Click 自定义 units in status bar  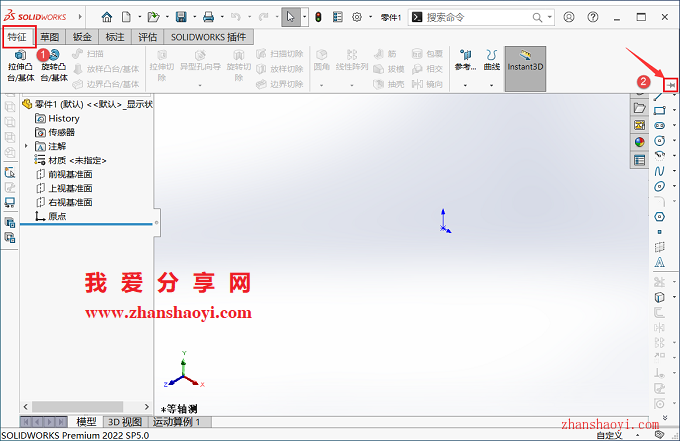pyautogui.click(x=609, y=435)
